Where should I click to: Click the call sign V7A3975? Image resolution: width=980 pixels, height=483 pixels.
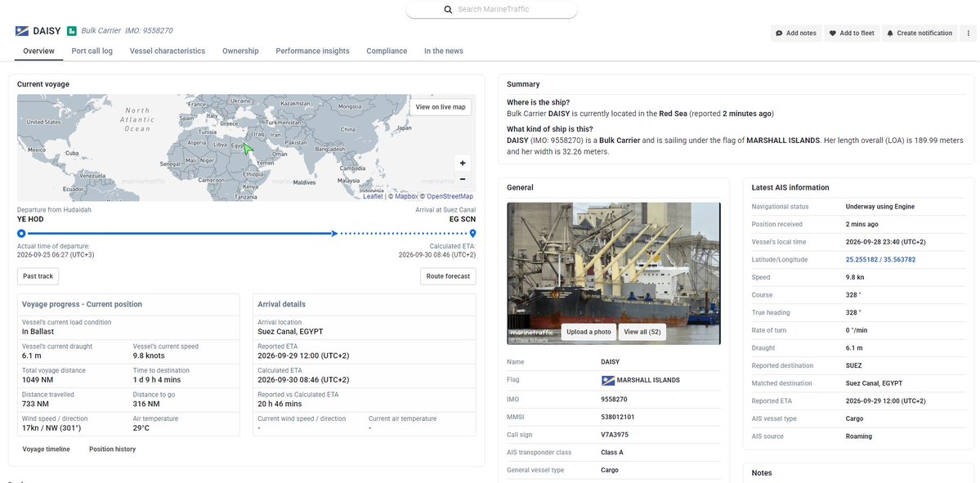coord(615,434)
